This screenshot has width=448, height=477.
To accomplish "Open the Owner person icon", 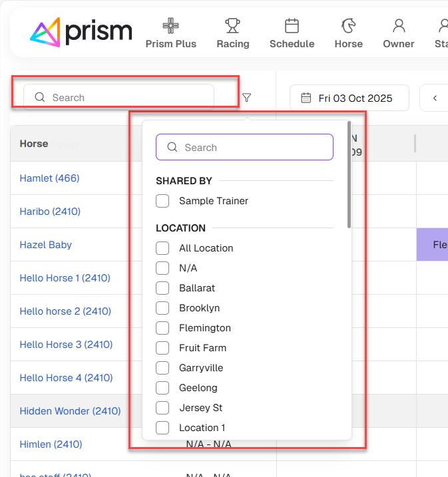I will [x=399, y=26].
